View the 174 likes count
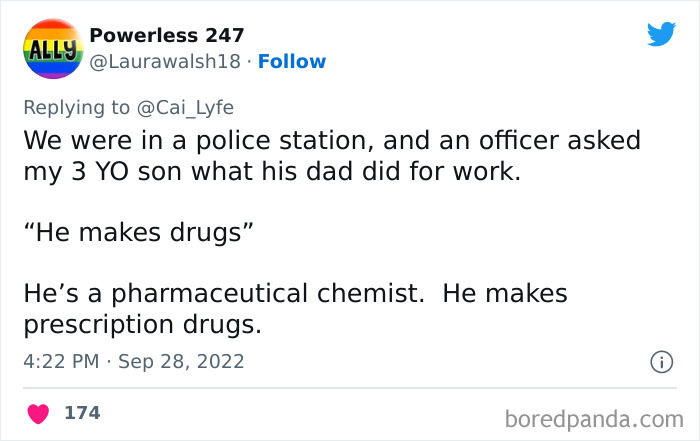Image resolution: width=700 pixels, height=441 pixels. (x=82, y=412)
